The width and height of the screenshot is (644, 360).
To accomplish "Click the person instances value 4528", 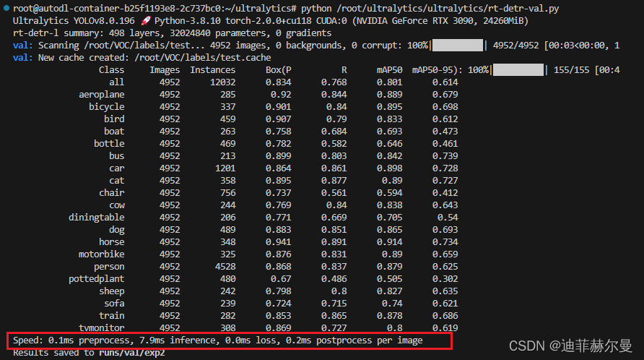I will [225, 267].
